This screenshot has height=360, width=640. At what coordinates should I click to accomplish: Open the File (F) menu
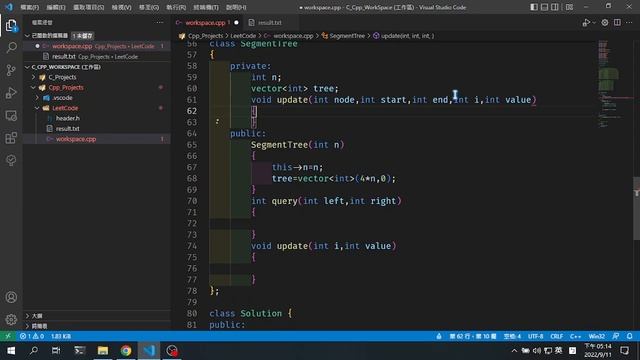pyautogui.click(x=29, y=7)
